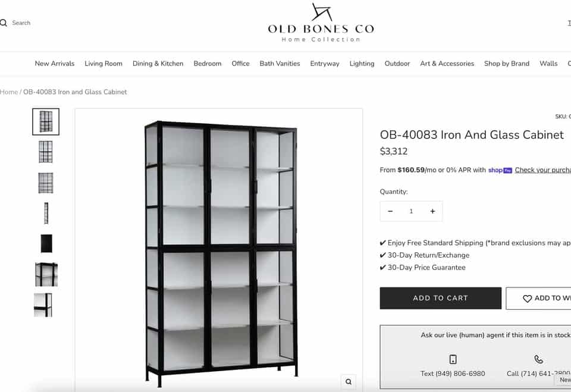Image resolution: width=571 pixels, height=392 pixels.
Task: Click the call handset icon
Action: pos(538,359)
